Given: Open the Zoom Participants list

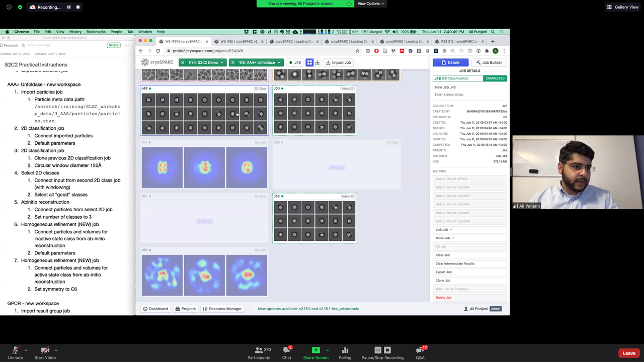Looking at the screenshot, I should tap(259, 352).
